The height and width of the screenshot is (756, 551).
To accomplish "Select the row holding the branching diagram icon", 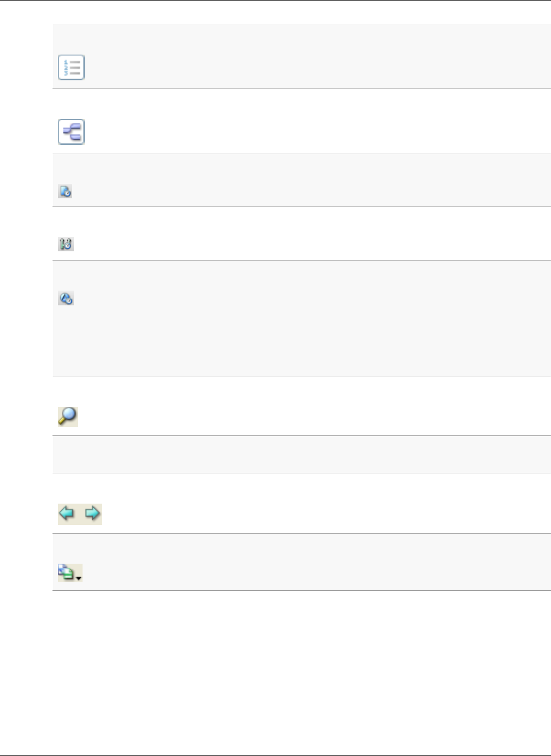I will 302,121.
